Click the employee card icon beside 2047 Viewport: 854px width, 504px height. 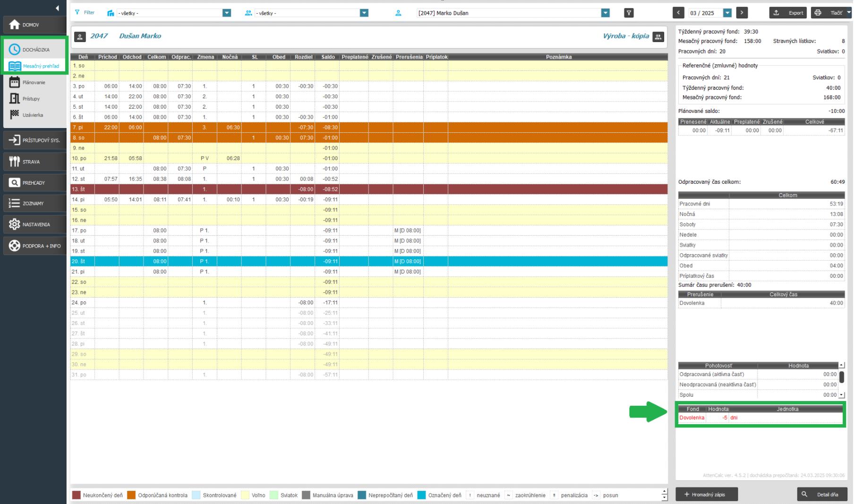(x=80, y=36)
